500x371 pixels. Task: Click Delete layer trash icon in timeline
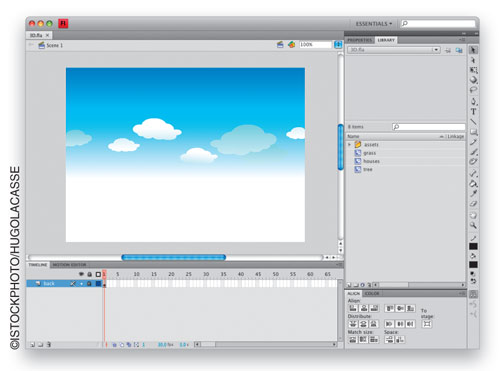click(x=49, y=345)
